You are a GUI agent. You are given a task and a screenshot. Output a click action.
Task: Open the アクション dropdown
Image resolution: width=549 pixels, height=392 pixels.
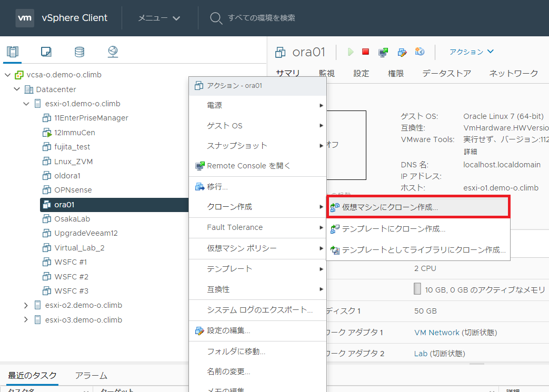coord(472,52)
